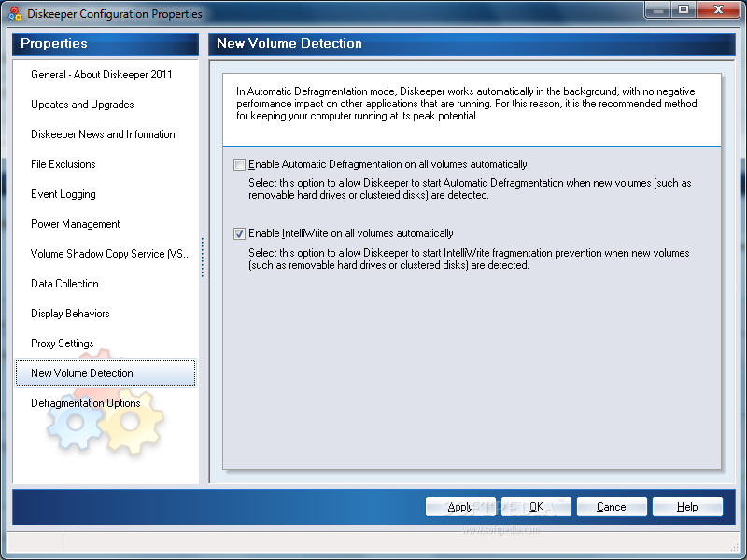747x560 pixels.
Task: Uncheck Enable IntelliWrite on all volumes
Action: [x=239, y=234]
